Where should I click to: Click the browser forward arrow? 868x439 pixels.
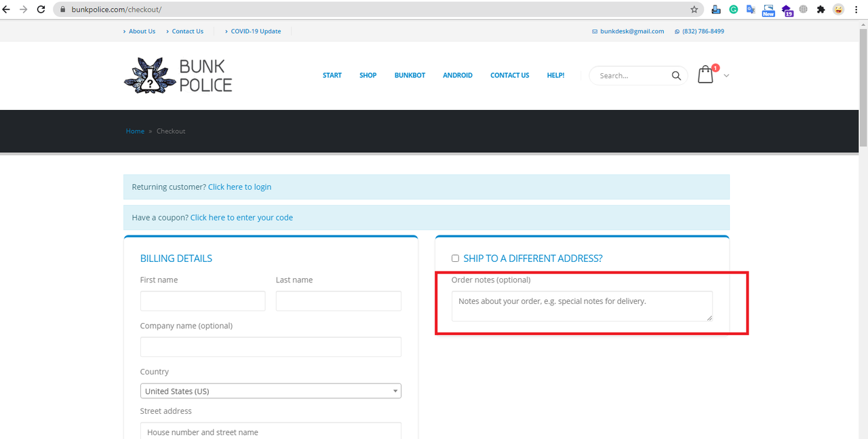coord(24,9)
